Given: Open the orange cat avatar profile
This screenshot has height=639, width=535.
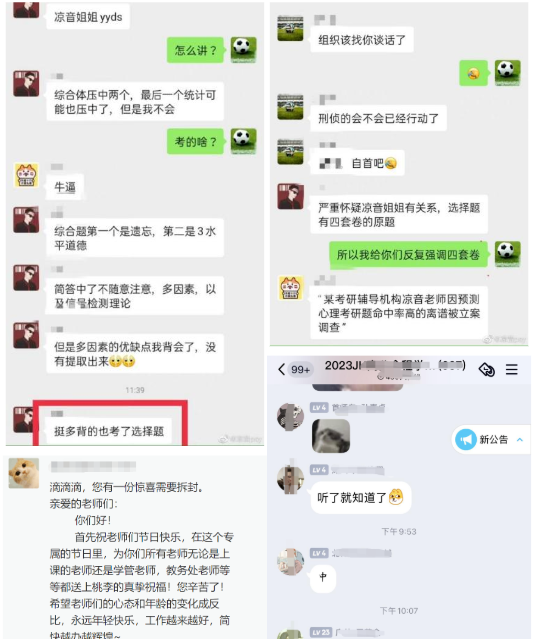Looking at the screenshot, I should 24,473.
